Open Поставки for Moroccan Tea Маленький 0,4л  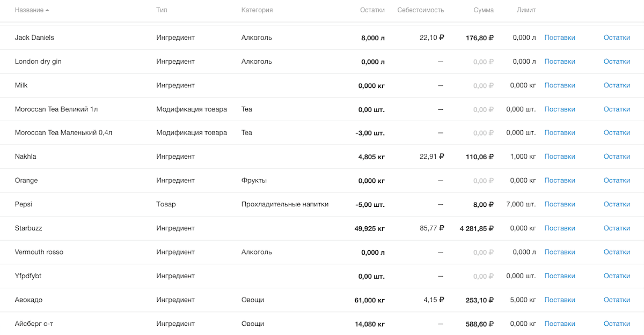click(560, 133)
